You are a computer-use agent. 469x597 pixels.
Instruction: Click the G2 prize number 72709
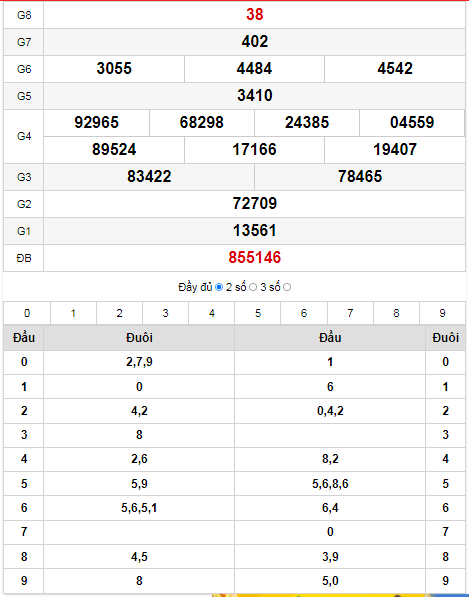[255, 204]
